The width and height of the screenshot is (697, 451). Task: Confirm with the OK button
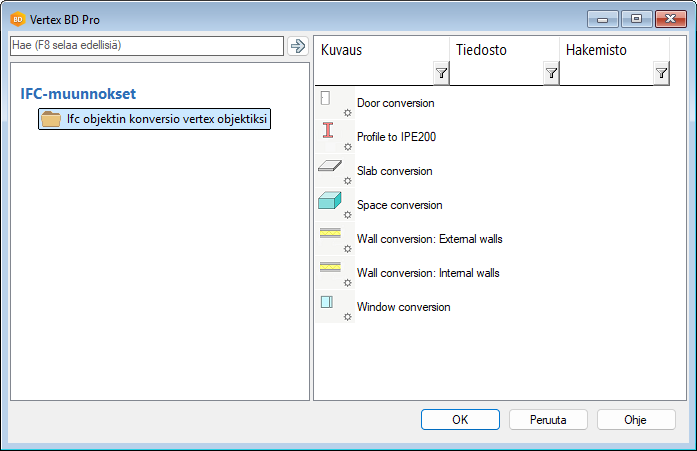[x=460, y=420]
